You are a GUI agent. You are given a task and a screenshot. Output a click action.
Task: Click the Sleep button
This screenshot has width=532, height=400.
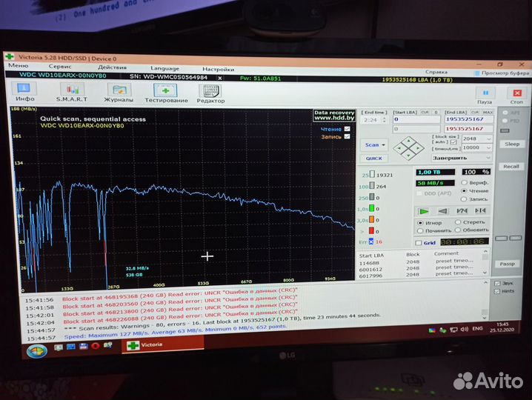(512, 144)
